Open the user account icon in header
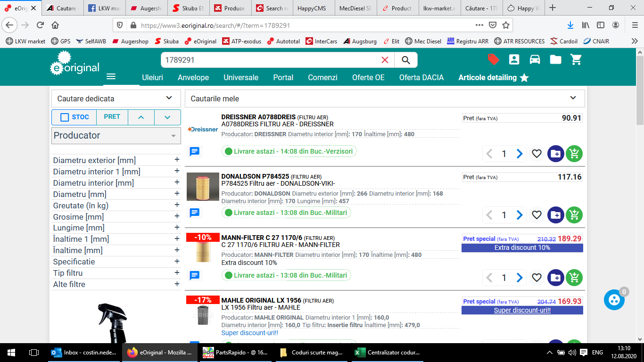The width and height of the screenshot is (644, 362). (514, 59)
